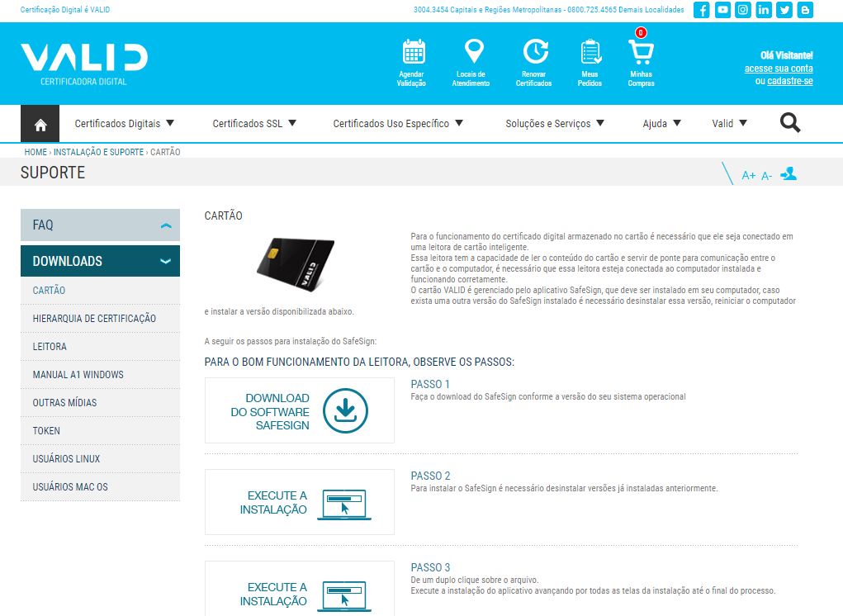843x616 pixels.
Task: Click the 'PASSO 3' heading text
Action: (x=431, y=567)
